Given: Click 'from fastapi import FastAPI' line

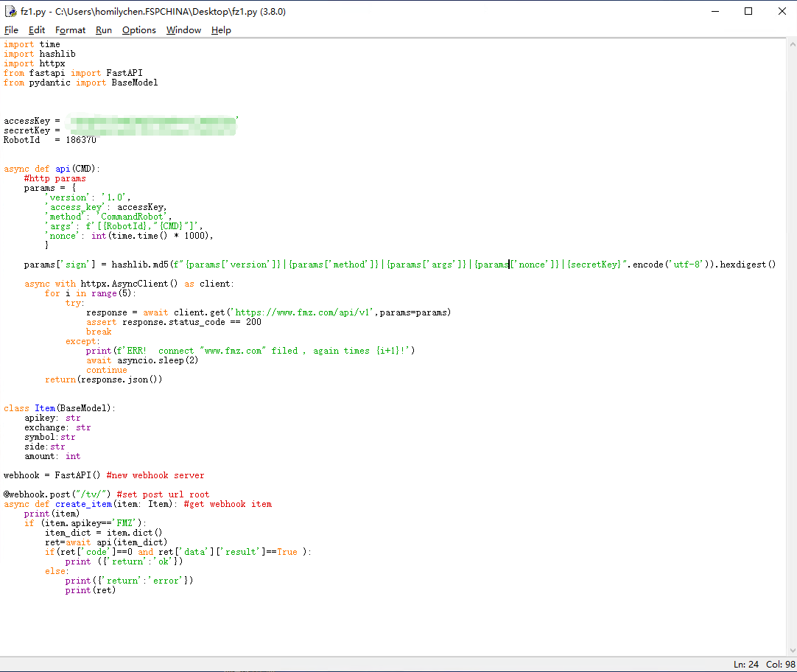Looking at the screenshot, I should point(73,73).
